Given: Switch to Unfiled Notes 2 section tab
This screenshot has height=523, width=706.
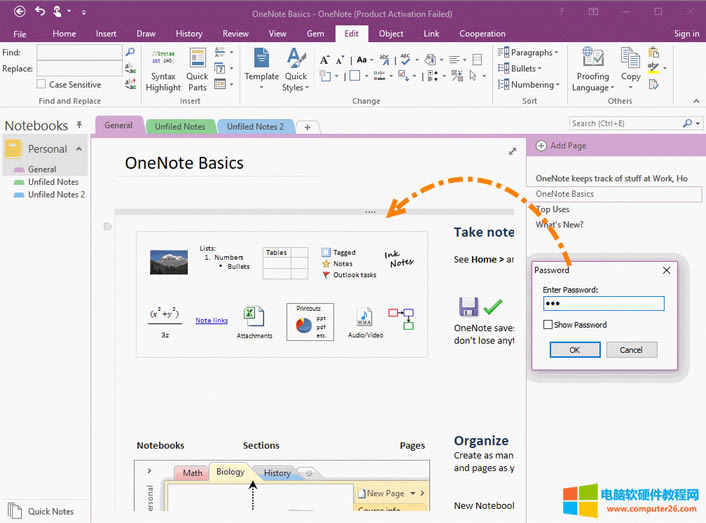Looking at the screenshot, I should [254, 127].
